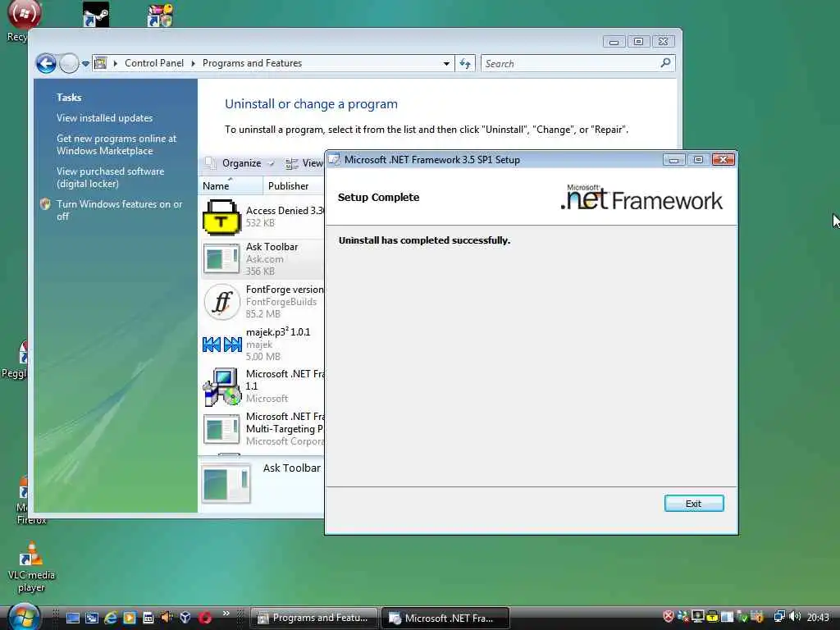Click the 'Ask Toolbar' program name
The image size is (840, 630).
click(272, 247)
